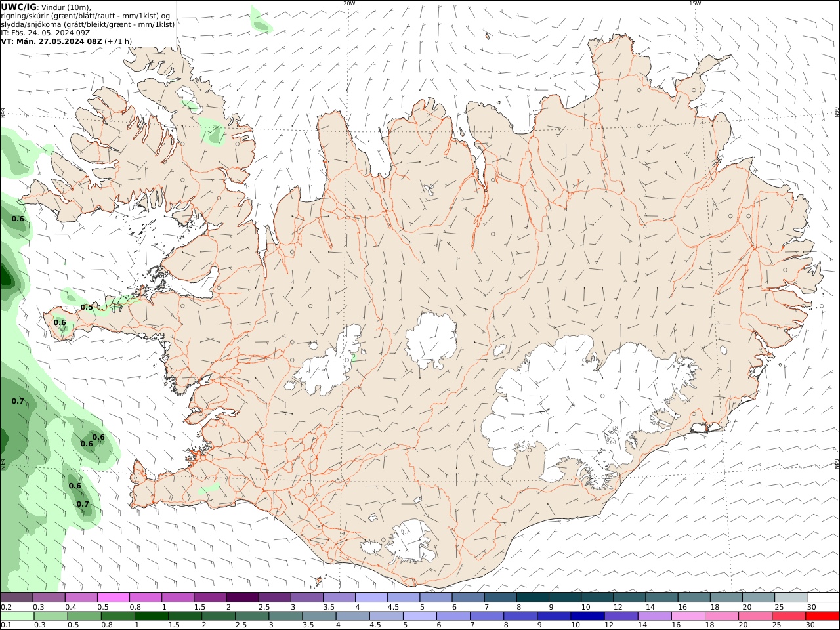The width and height of the screenshot is (840, 630).
Task: Pick the light pink 16–18 swatch in lower legend
Action: tap(688, 616)
